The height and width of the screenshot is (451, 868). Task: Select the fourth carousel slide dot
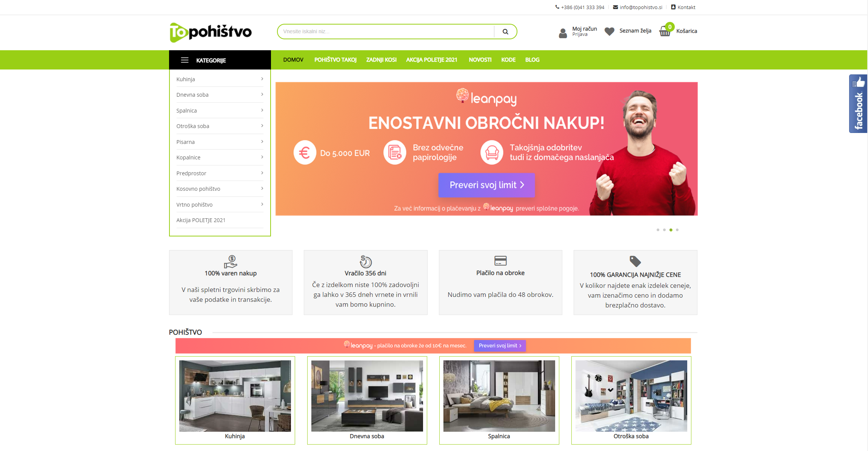tap(677, 230)
